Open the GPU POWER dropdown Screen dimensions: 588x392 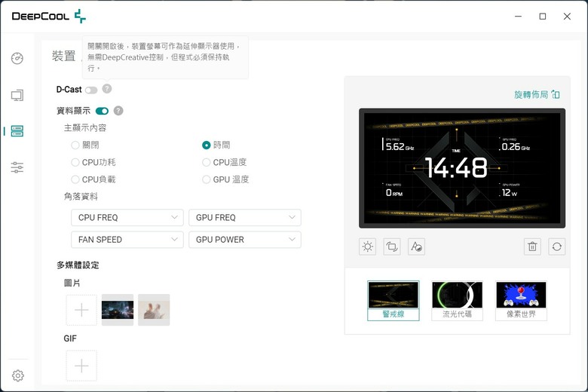point(245,240)
